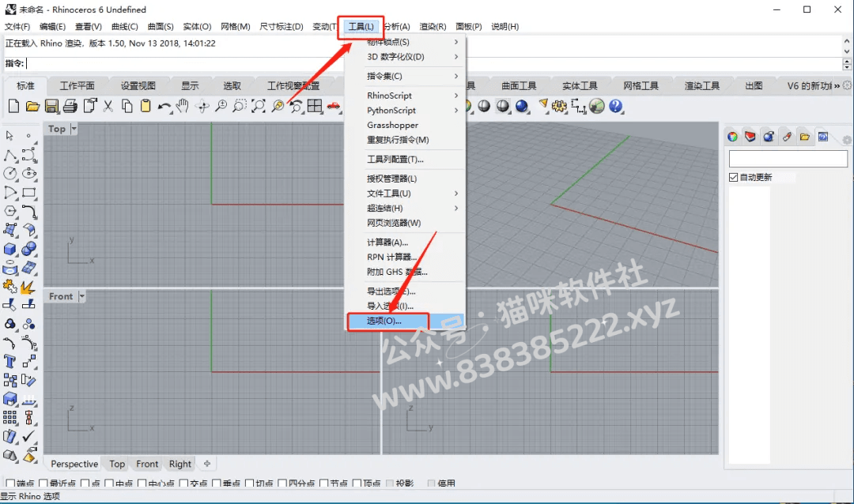Toggle the 最近点 osnap checkbox
The width and height of the screenshot is (854, 504).
[x=43, y=483]
